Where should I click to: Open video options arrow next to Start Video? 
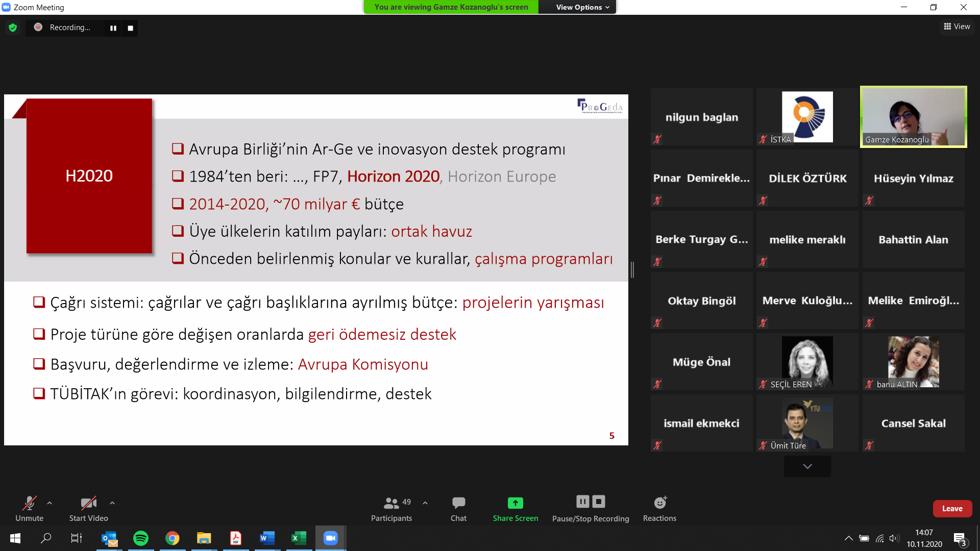tap(112, 503)
